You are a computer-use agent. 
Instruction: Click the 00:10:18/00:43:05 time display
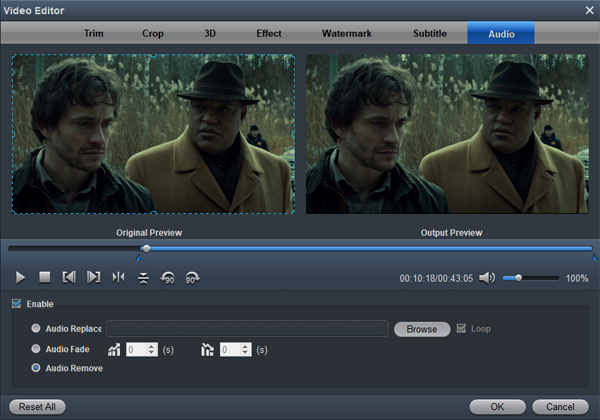pos(436,278)
